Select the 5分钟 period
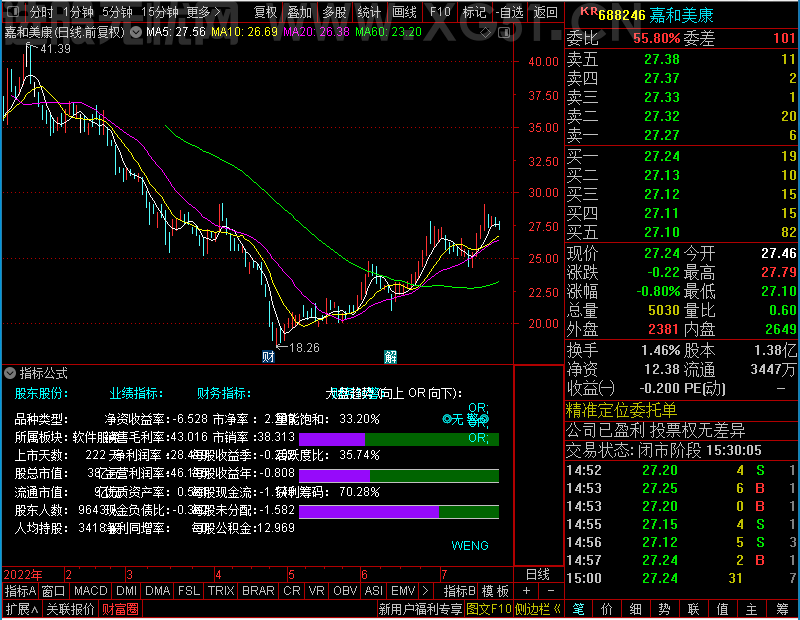The width and height of the screenshot is (800, 620). click(x=117, y=12)
